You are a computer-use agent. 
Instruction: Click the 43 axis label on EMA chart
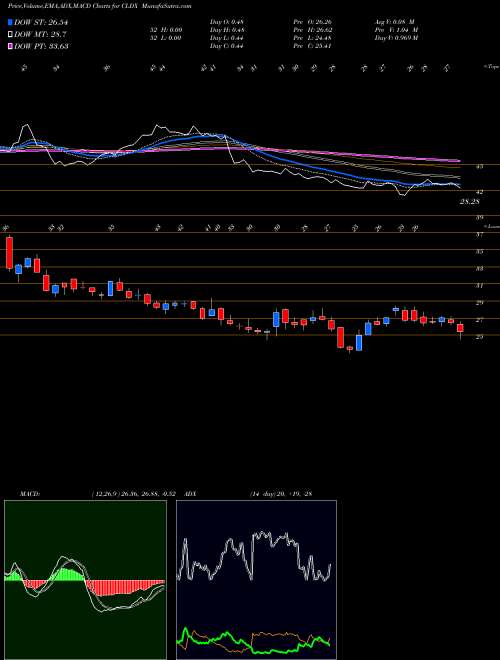pos(479,167)
